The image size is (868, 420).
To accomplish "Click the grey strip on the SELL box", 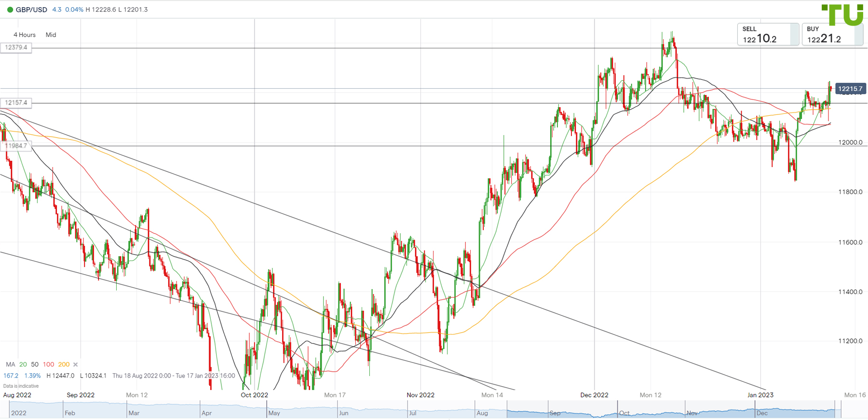I will [794, 34].
